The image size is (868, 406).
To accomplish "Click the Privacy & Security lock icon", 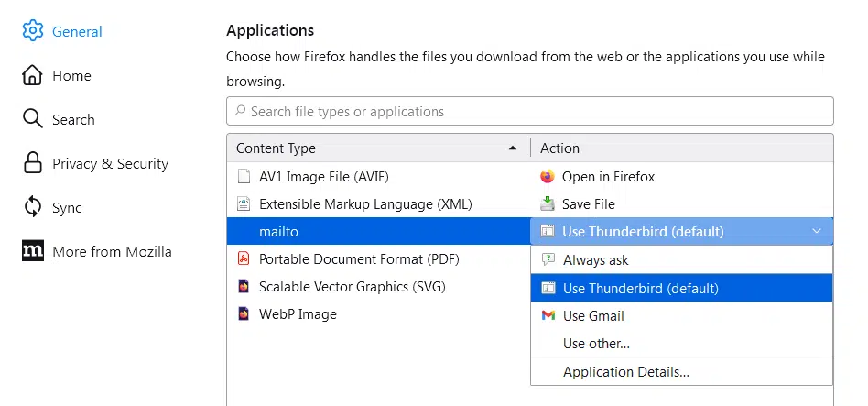I will (33, 163).
